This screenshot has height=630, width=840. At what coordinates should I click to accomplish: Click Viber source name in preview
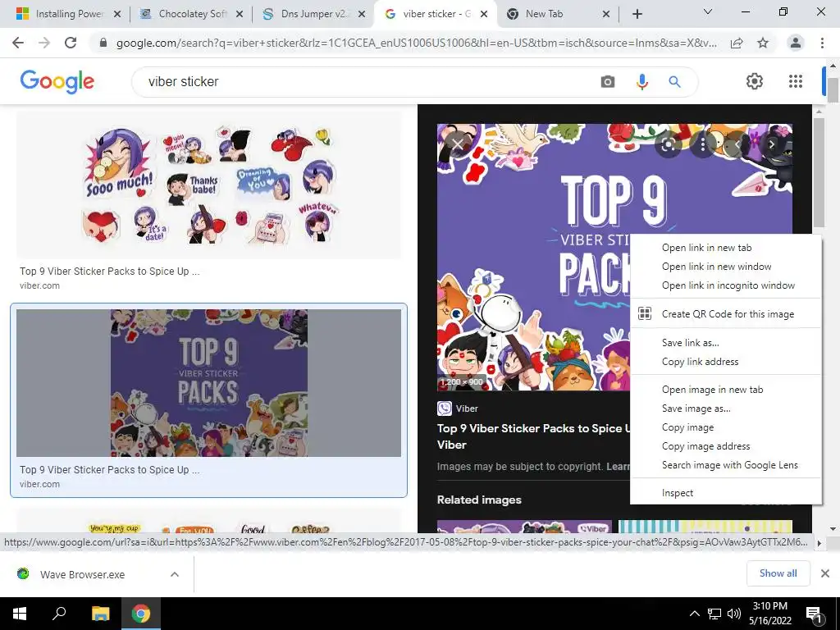pos(467,409)
